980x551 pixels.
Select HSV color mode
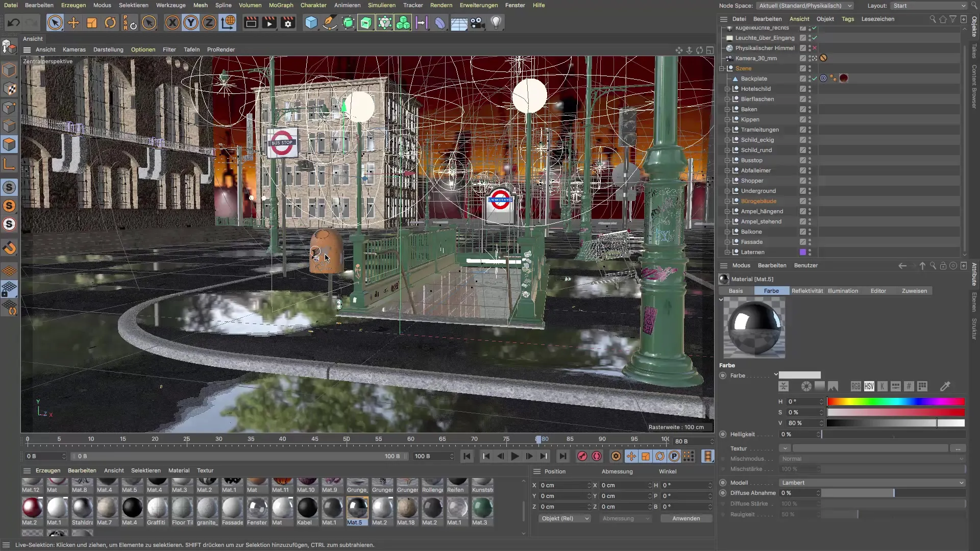[869, 386]
